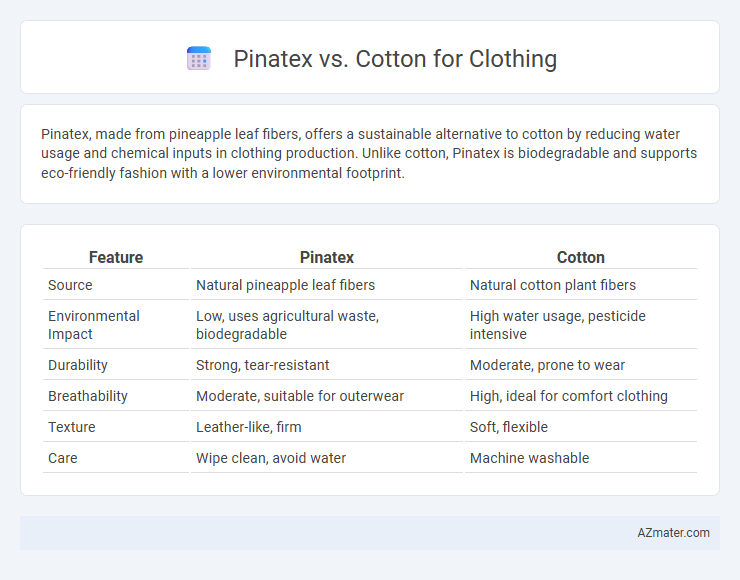This screenshot has width=740, height=580.
Task: Click 'High water usage, pesticide intensive' cell
Action: pos(580,325)
